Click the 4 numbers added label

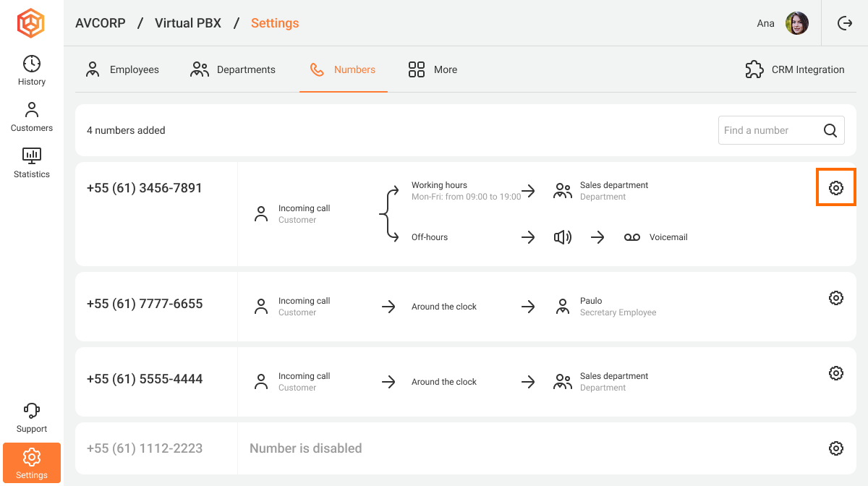[126, 130]
